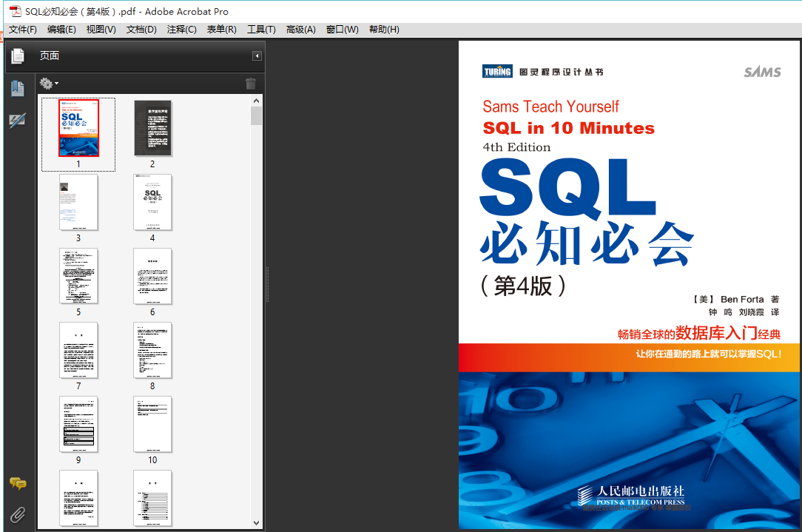The height and width of the screenshot is (532, 802).
Task: Select page 7 thumbnail
Action: pos(78,351)
